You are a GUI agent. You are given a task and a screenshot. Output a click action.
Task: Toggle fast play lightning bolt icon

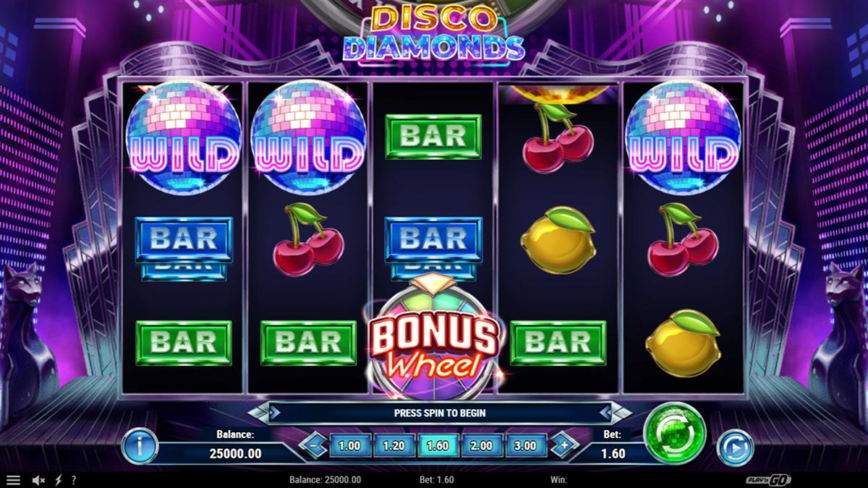[59, 480]
